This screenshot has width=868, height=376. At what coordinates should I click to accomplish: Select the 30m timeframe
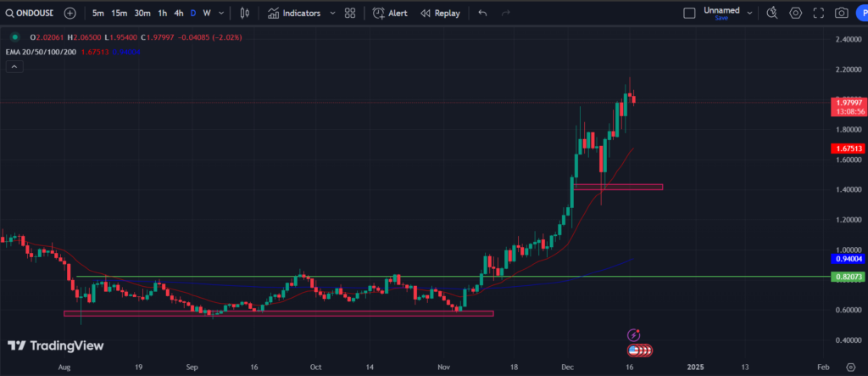[x=142, y=14]
